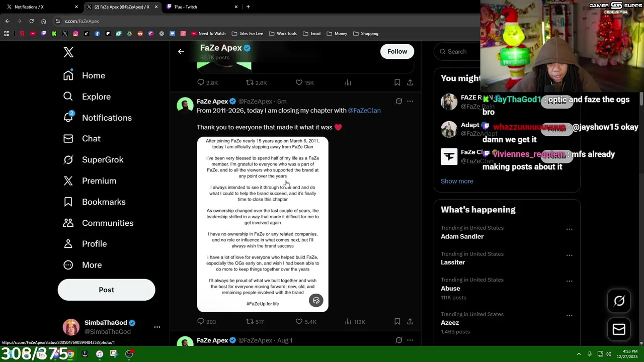Open Communities in sidebar

(x=98, y=223)
